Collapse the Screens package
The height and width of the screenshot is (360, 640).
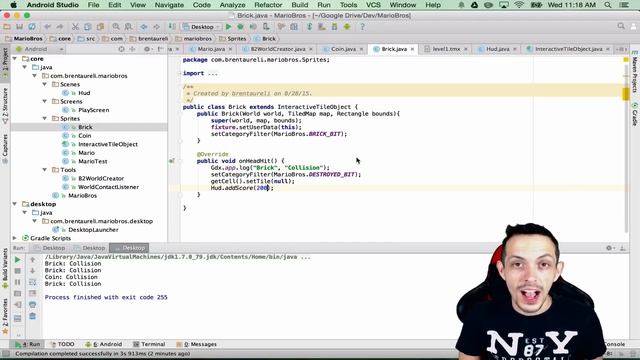[x=44, y=102]
